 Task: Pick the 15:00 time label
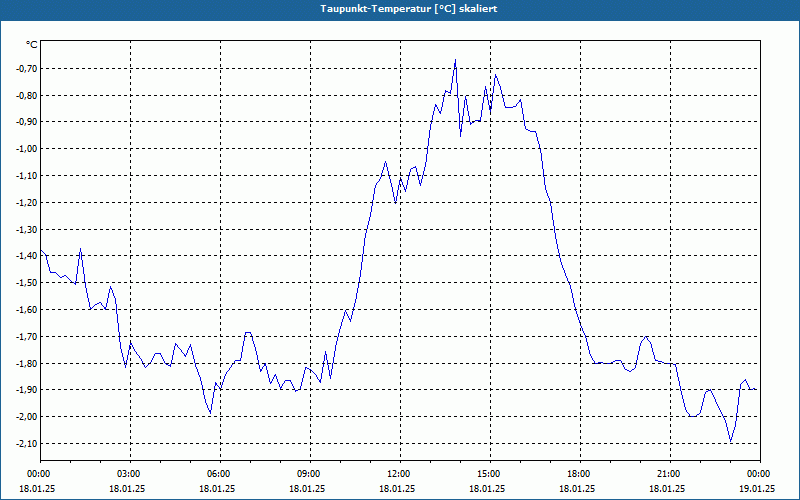point(490,474)
